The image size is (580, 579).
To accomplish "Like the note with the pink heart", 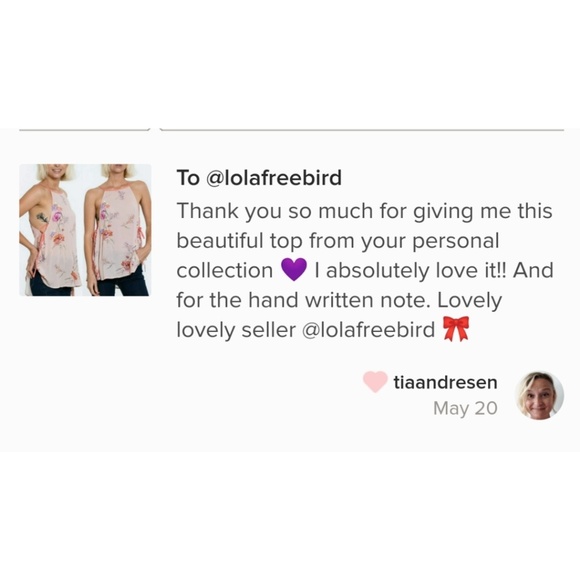I will [375, 382].
